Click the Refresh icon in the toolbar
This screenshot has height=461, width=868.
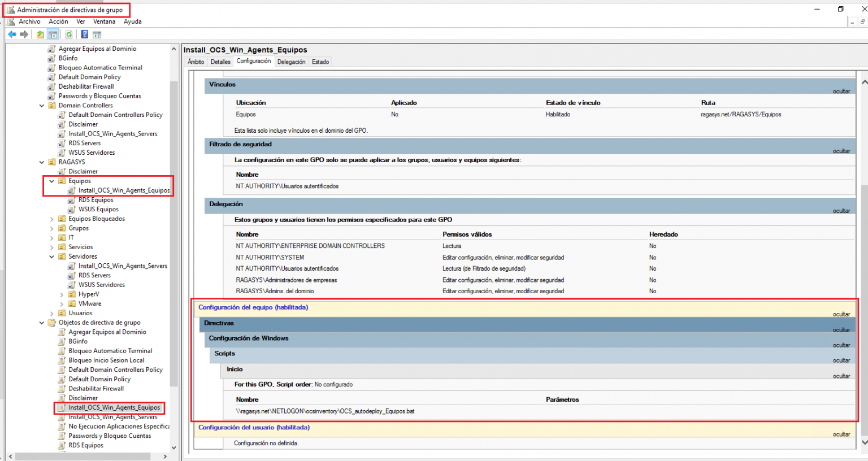click(x=68, y=34)
